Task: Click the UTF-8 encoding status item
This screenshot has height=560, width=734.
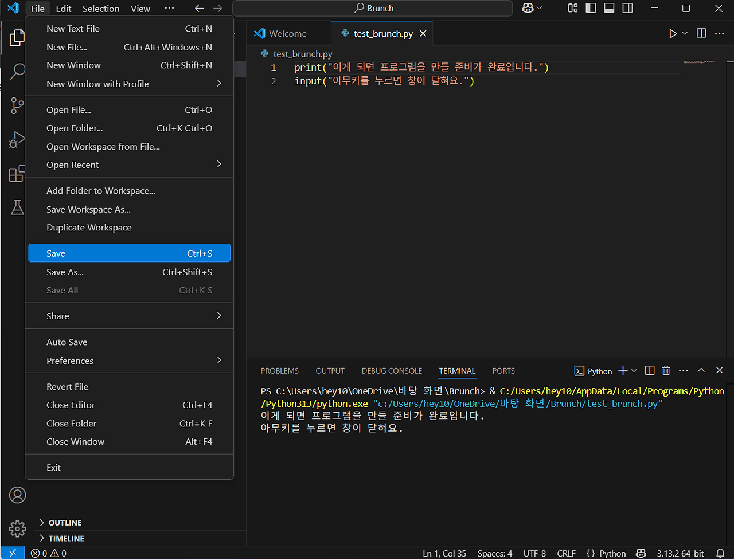Action: click(x=534, y=553)
